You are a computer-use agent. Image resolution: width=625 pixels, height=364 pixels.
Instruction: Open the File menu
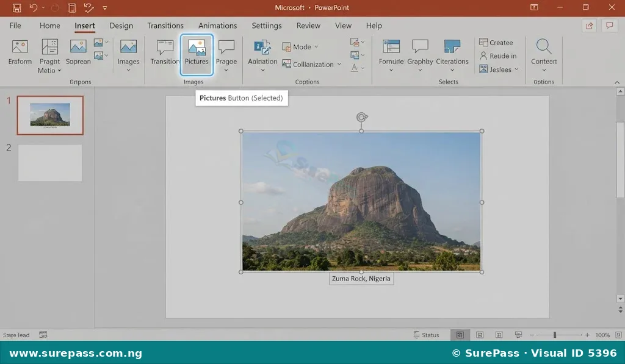click(15, 26)
